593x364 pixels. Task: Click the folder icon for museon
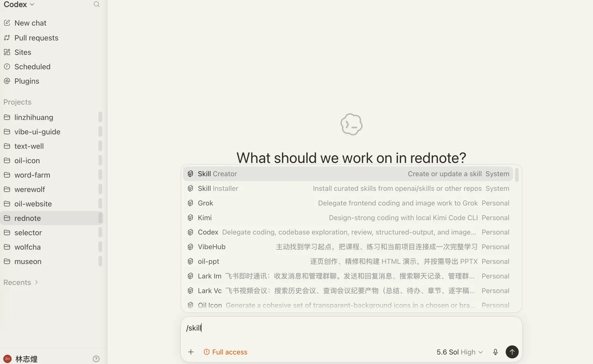[7, 262]
